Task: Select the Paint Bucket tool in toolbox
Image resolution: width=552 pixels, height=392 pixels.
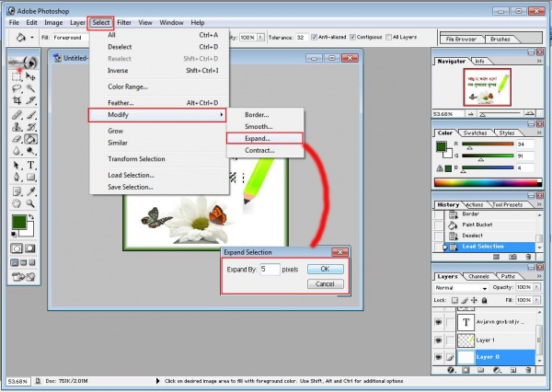Action: [x=31, y=139]
